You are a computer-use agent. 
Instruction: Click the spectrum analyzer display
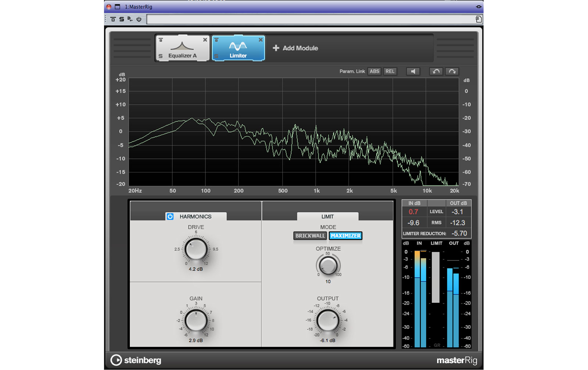point(294,132)
